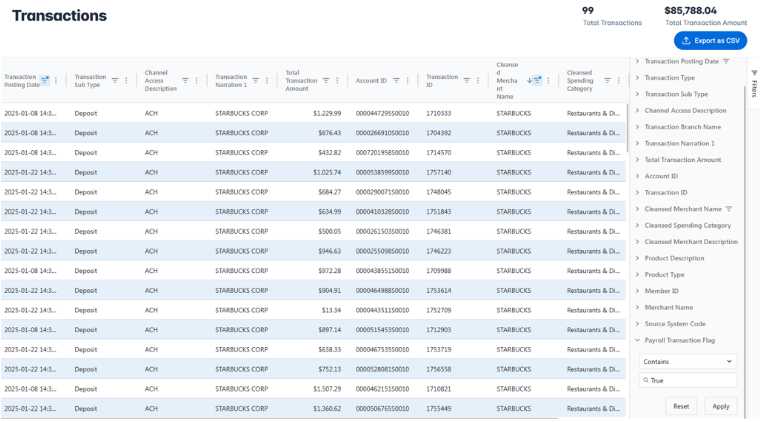The height and width of the screenshot is (422, 762).
Task: Click the filter text field containing True
Action: tap(690, 381)
